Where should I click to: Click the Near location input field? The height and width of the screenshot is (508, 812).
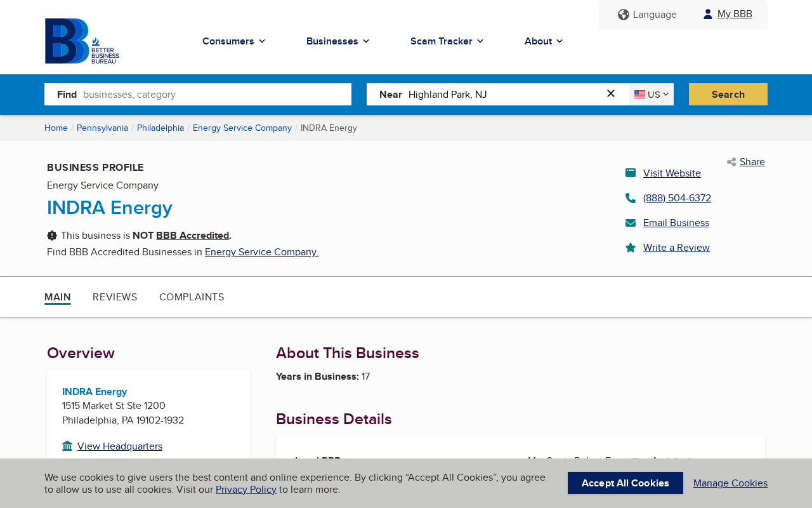click(498, 95)
